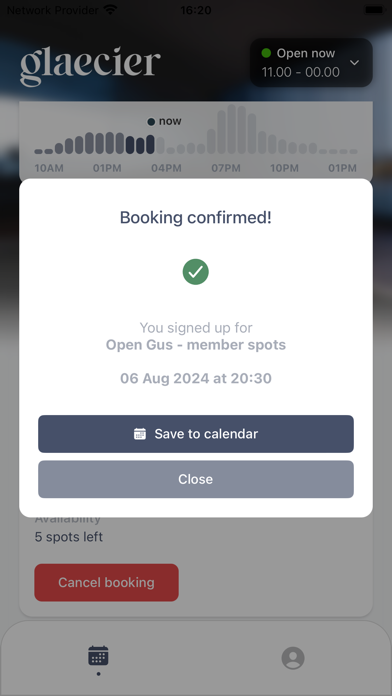Image resolution: width=392 pixels, height=696 pixels.
Task: Tap the 04PM label on the chart
Action: pyautogui.click(x=166, y=168)
